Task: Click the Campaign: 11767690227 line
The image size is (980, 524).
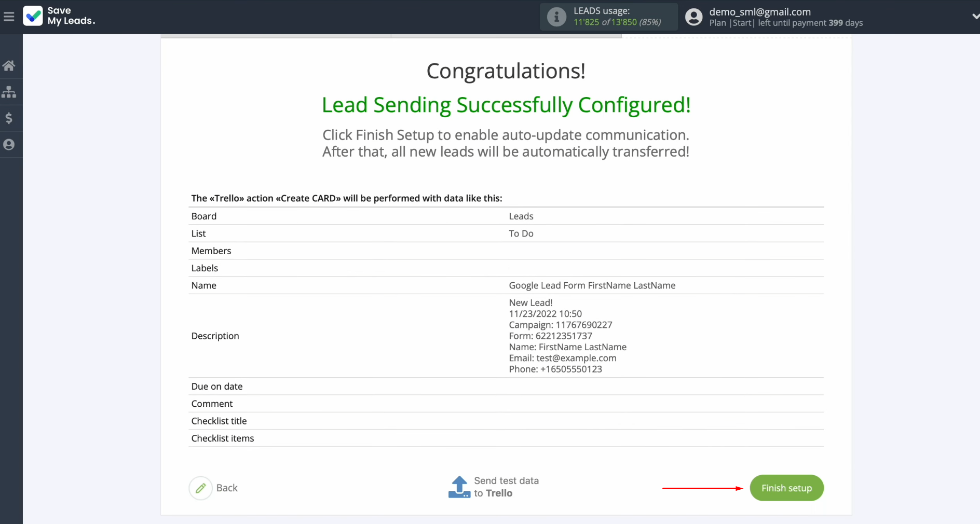Action: 561,325
